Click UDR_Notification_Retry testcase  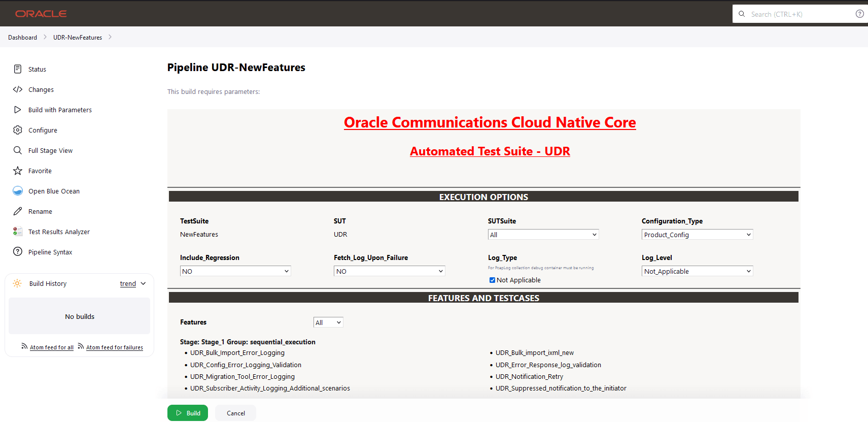tap(529, 376)
